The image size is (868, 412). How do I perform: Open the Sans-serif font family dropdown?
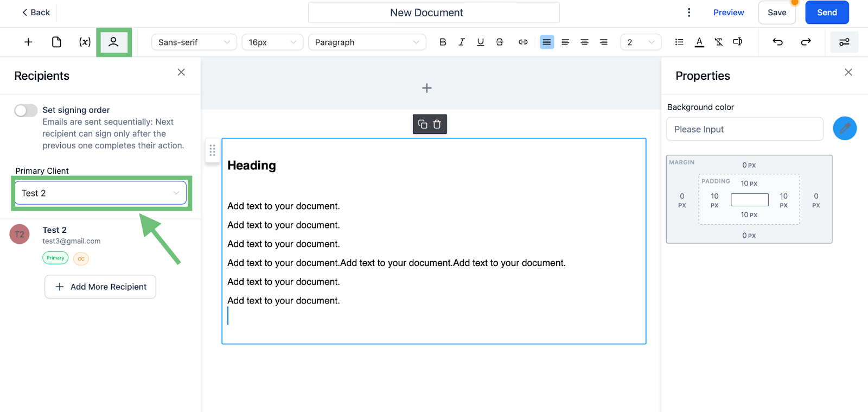tap(194, 42)
